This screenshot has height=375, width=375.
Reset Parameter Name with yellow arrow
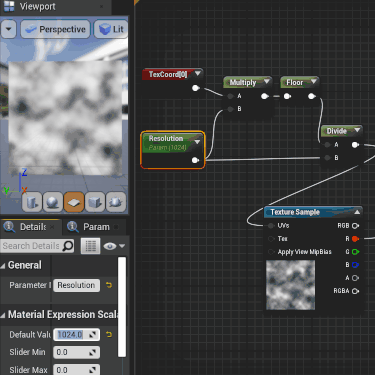point(109,285)
